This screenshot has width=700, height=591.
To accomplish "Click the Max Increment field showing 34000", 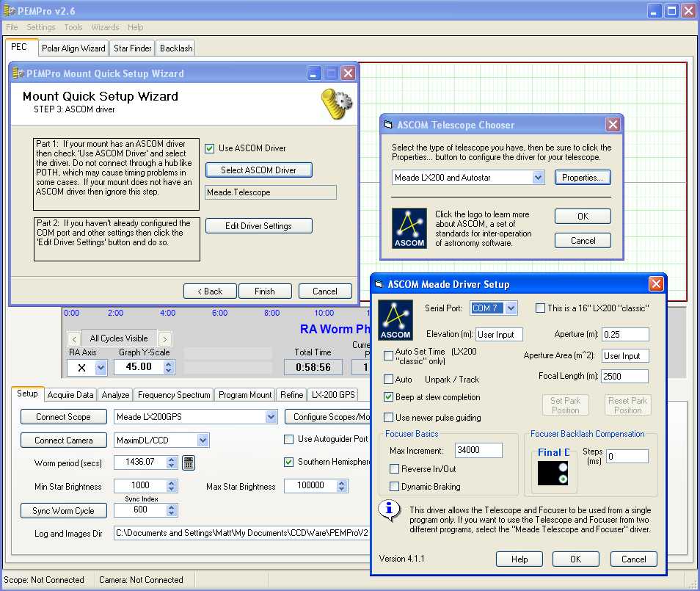I will [478, 450].
